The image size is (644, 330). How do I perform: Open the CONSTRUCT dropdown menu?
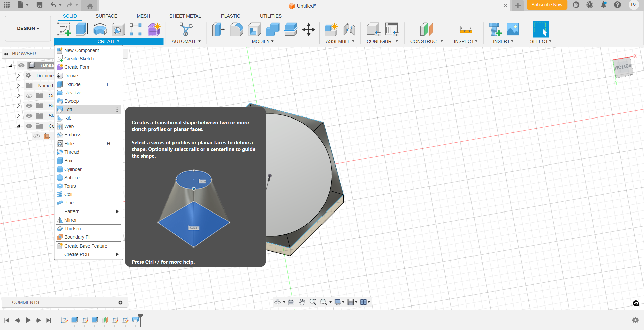[x=426, y=41]
